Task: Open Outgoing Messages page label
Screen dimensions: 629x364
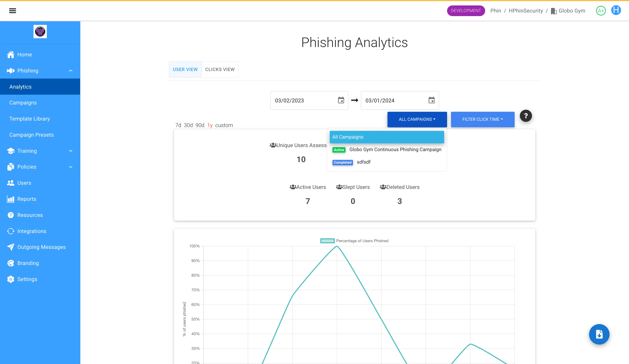Action: (41, 247)
